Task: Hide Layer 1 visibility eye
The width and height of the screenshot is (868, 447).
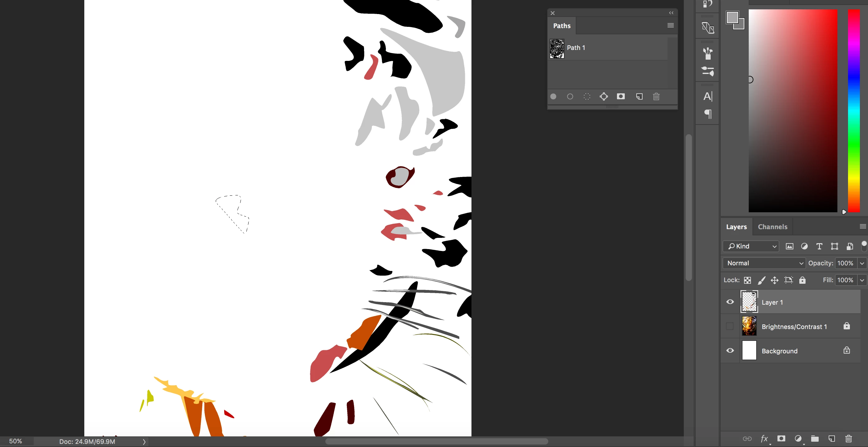Action: [x=730, y=302]
